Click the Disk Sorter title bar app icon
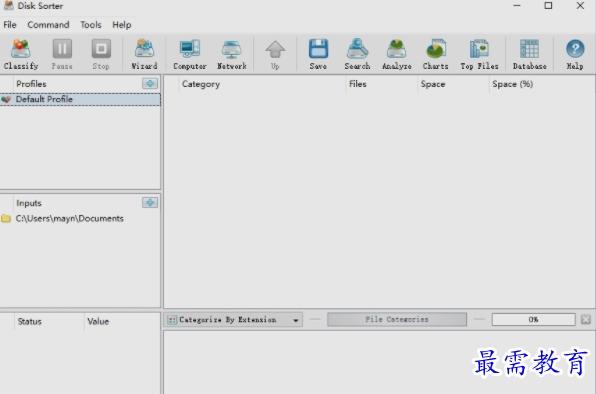The width and height of the screenshot is (596, 394). 8,6
